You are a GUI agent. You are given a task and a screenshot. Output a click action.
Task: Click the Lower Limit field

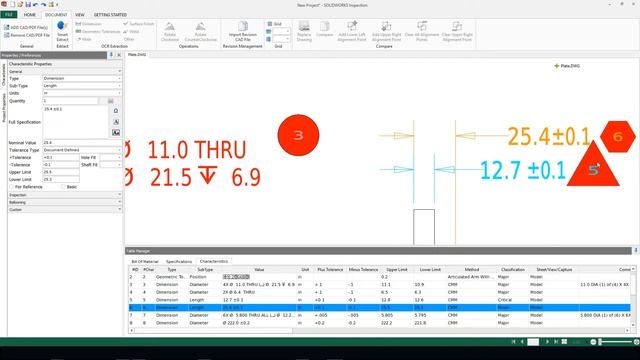(61, 180)
